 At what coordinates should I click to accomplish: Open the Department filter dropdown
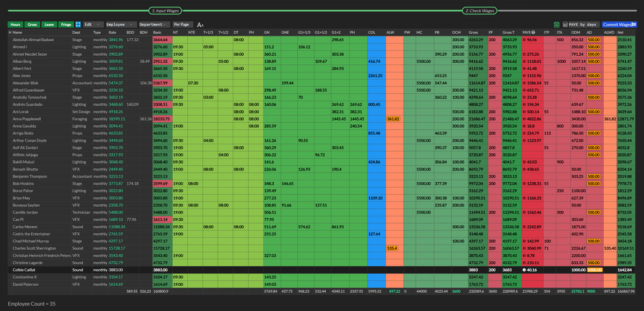pyautogui.click(x=153, y=24)
